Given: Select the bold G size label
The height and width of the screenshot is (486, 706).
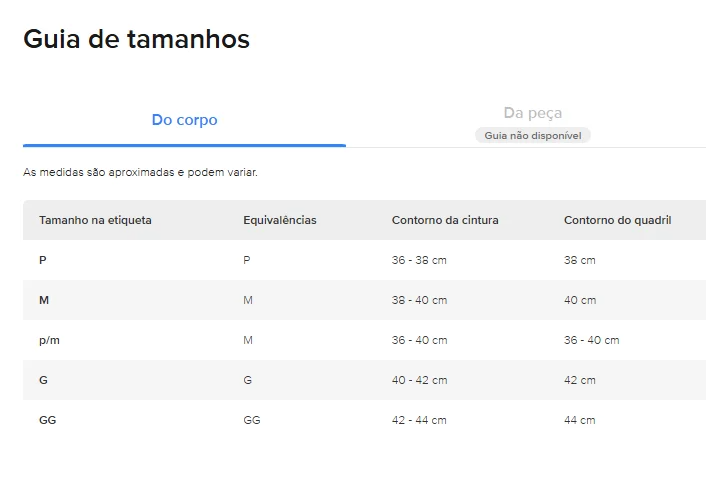Looking at the screenshot, I should (x=43, y=380).
